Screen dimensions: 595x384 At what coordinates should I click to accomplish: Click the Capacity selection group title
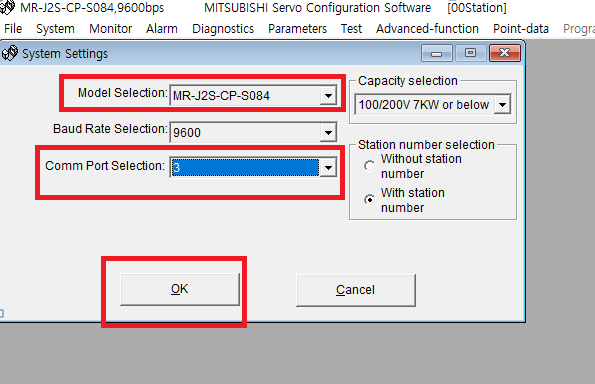click(x=408, y=80)
